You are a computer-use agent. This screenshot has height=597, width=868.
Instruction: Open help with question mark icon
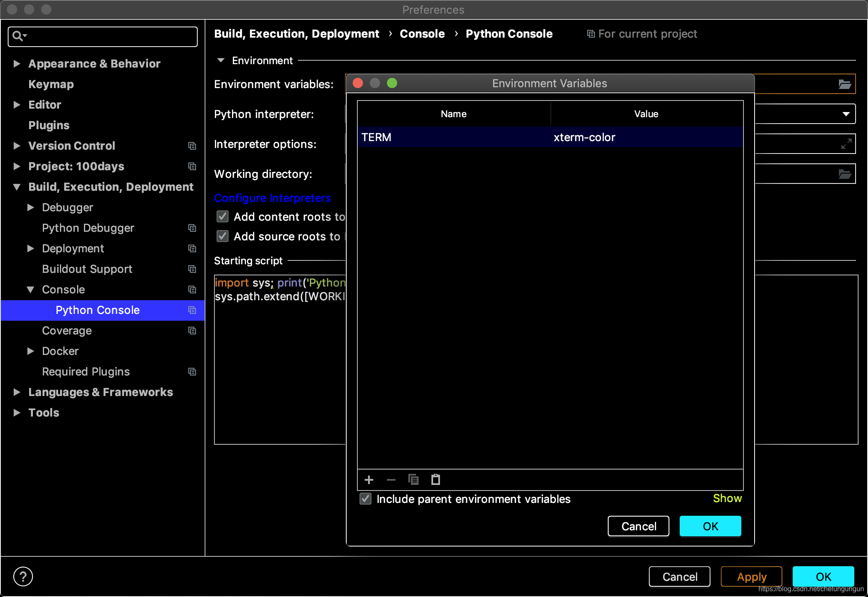pyautogui.click(x=23, y=576)
